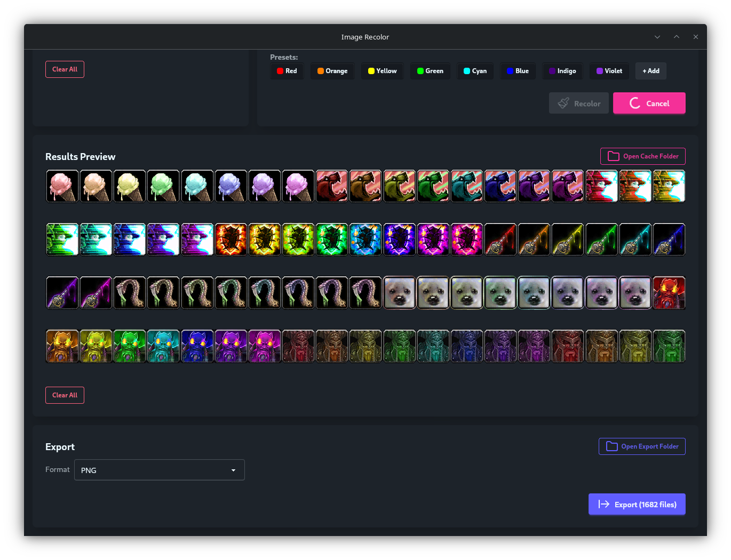
Task: Click the red horned demon icon
Action: tap(669, 293)
